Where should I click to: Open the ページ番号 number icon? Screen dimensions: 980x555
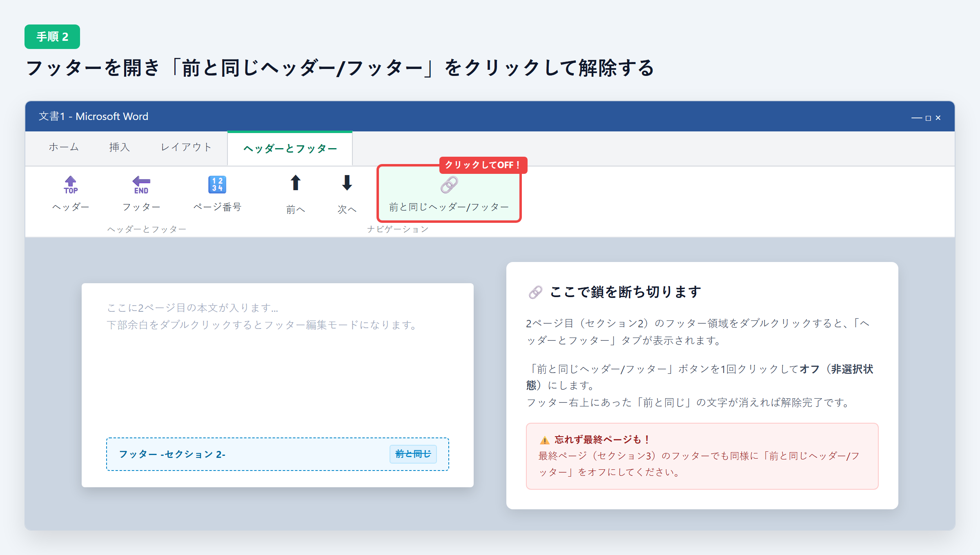(217, 185)
